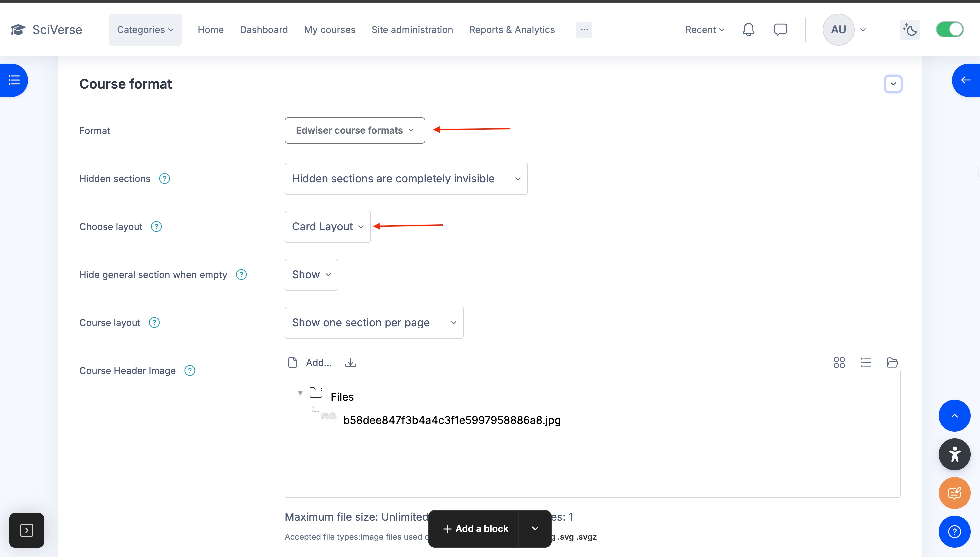The image size is (980, 557).
Task: Open the Site administration menu item
Action: 412,29
